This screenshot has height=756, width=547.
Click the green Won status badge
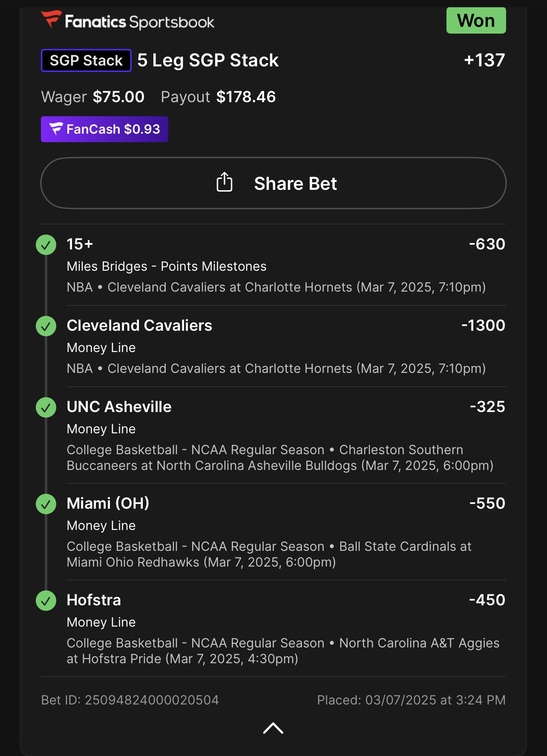click(x=476, y=20)
